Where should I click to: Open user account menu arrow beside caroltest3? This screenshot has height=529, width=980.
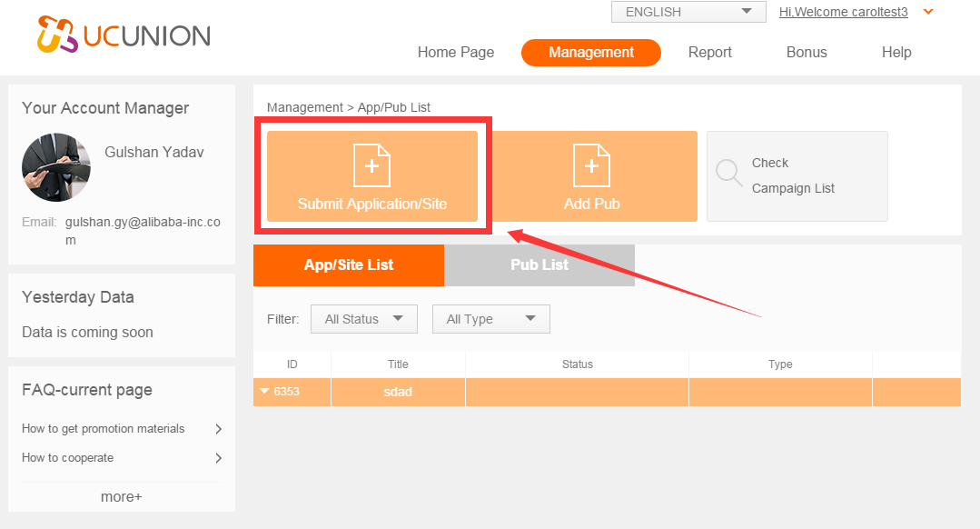tap(927, 12)
